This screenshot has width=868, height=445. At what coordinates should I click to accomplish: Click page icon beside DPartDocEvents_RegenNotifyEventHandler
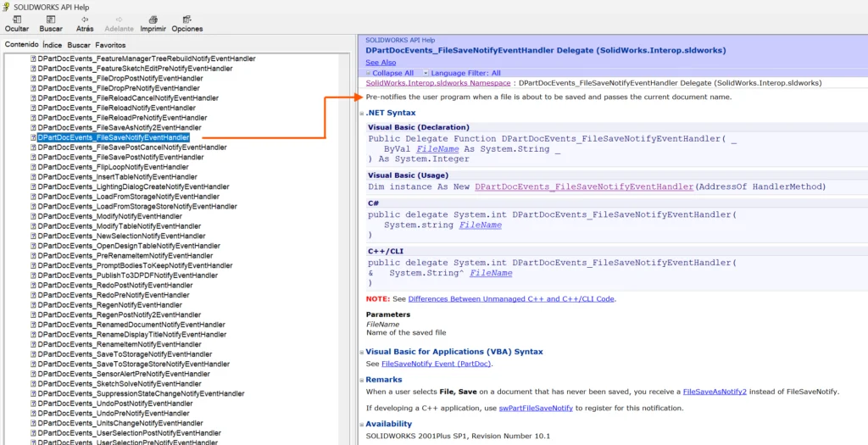click(33, 305)
